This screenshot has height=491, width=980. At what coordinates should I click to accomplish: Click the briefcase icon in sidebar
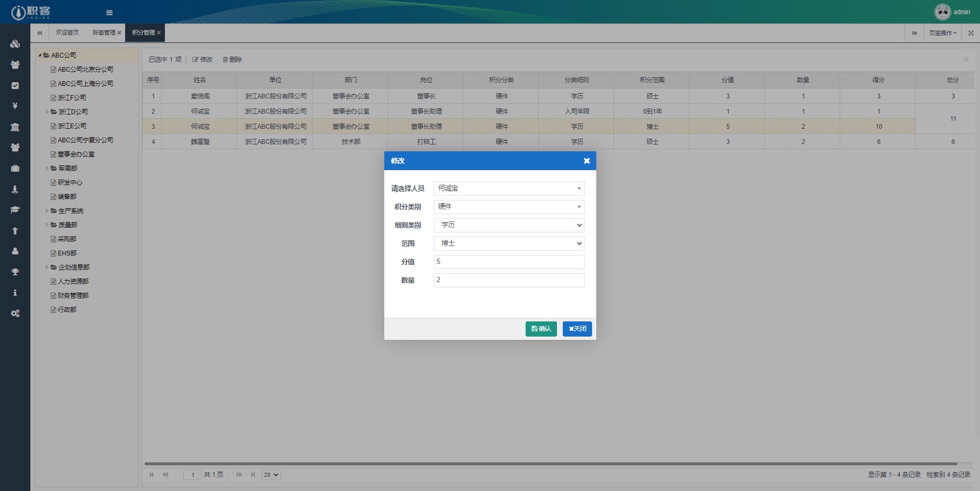pyautogui.click(x=15, y=168)
